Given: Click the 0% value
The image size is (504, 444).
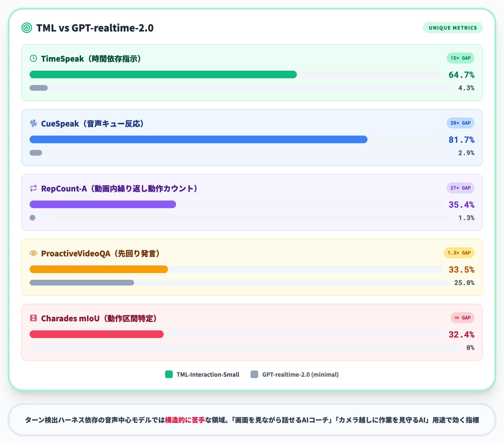Looking at the screenshot, I should point(470,348).
